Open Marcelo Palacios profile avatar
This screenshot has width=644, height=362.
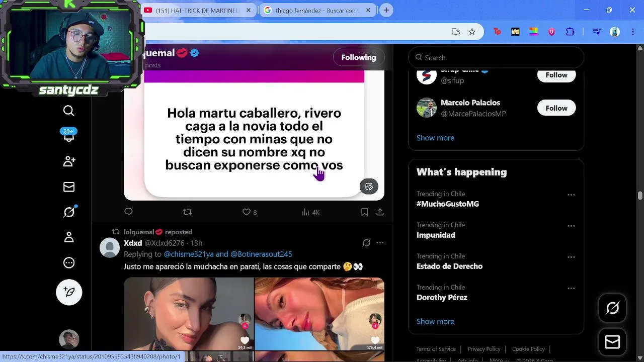pos(427,108)
